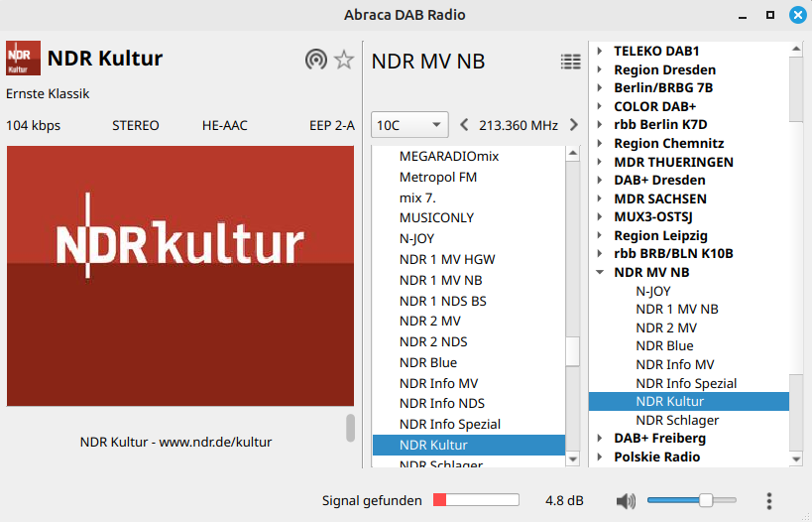This screenshot has height=522, width=812.
Task: Click the NDR Kultur slideshow image
Action: coord(180,276)
